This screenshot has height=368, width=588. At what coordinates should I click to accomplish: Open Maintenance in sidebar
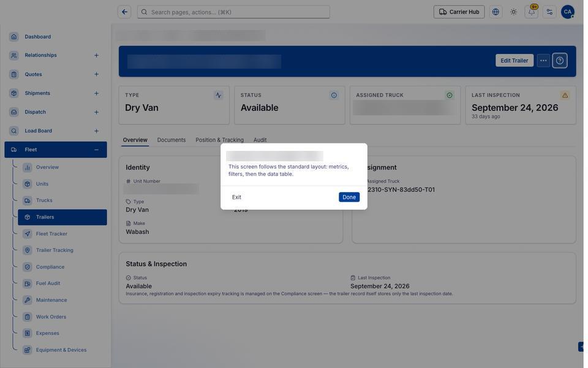click(x=62, y=300)
